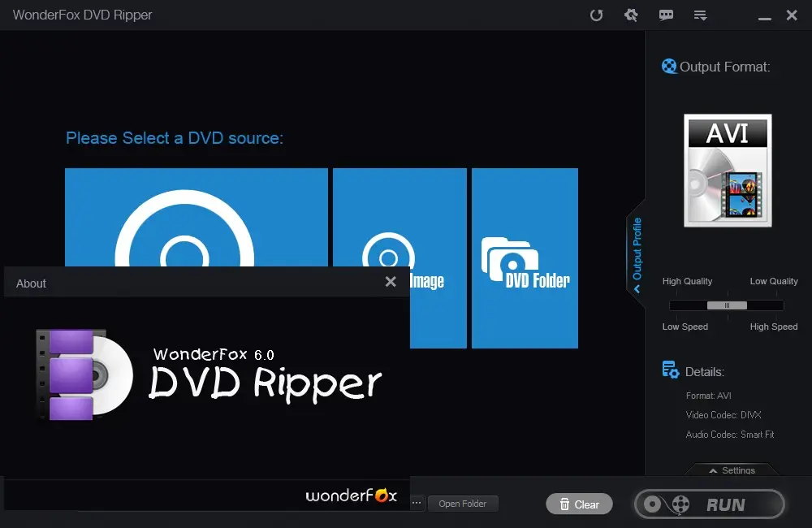Click the "High Speed" slider label
The width and height of the screenshot is (812, 528).
[x=774, y=327]
